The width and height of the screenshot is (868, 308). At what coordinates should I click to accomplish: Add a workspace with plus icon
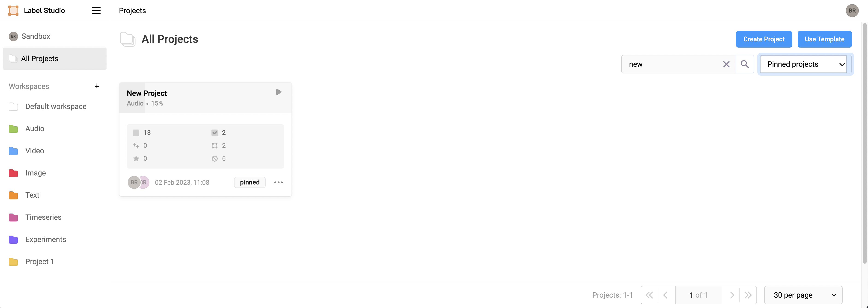tap(97, 86)
